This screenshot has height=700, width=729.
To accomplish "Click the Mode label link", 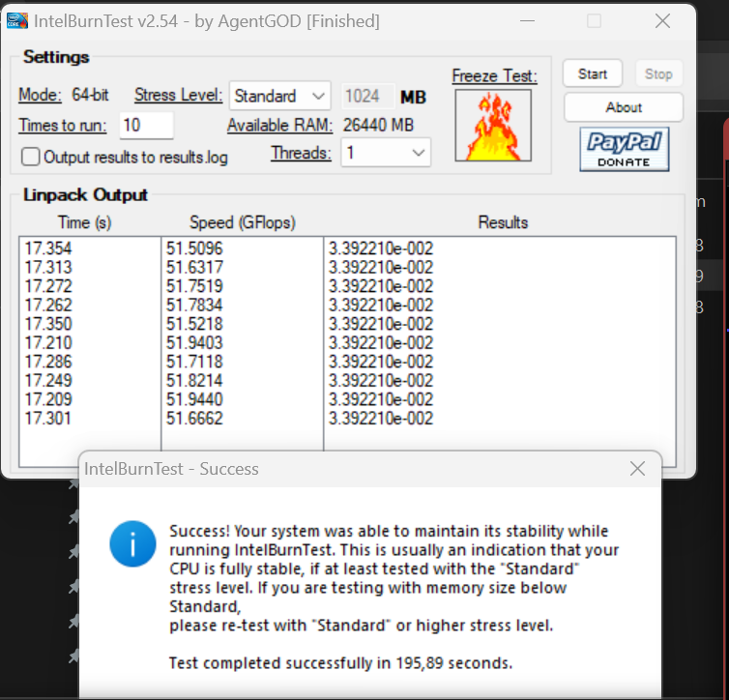I will pyautogui.click(x=40, y=95).
